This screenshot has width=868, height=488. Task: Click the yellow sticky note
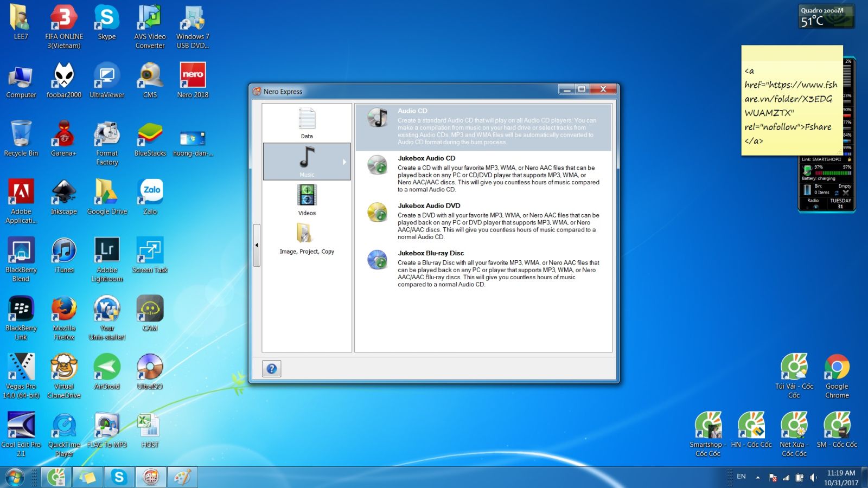point(792,100)
